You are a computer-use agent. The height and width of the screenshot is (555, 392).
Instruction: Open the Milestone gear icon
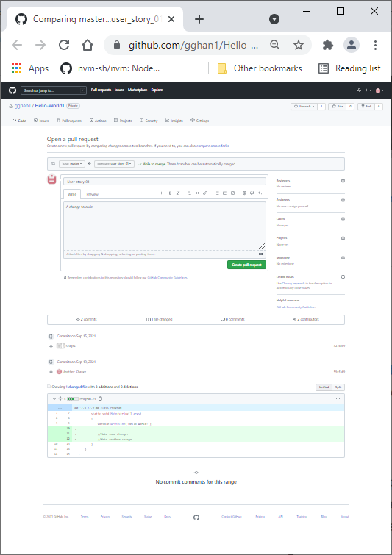tap(343, 258)
